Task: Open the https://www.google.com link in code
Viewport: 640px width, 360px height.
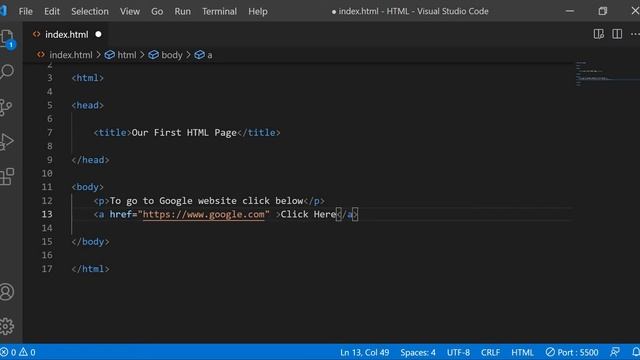Action: click(x=204, y=214)
